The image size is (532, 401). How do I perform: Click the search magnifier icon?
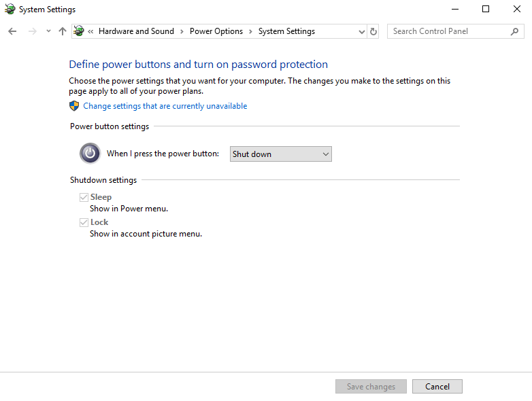[x=514, y=31]
